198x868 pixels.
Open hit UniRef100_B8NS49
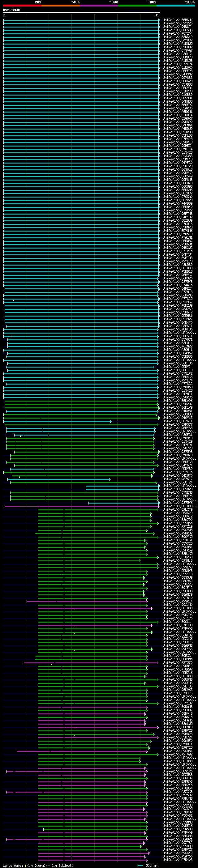tap(177, 37)
